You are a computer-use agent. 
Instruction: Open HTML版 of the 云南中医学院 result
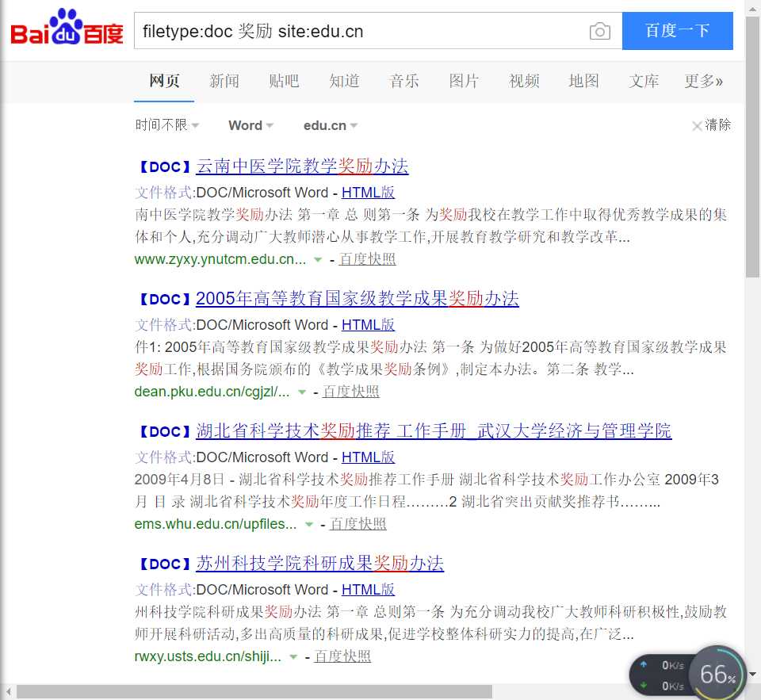tap(369, 192)
